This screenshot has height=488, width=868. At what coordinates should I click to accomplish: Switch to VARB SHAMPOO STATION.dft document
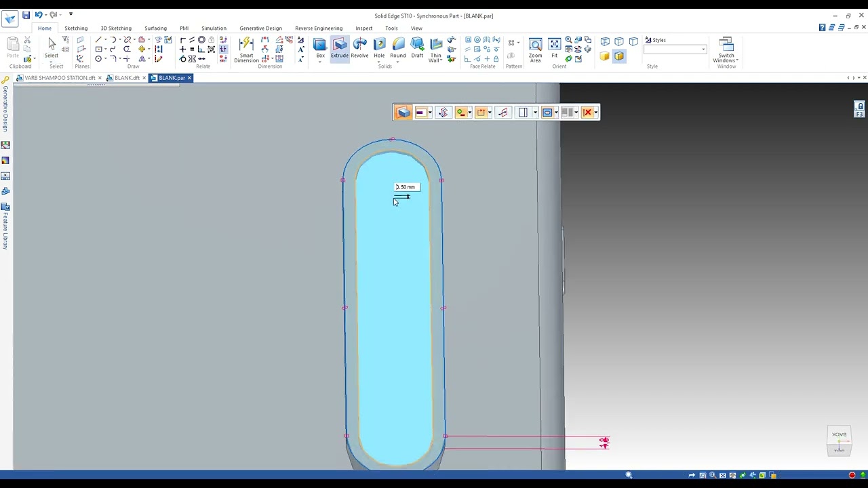coord(60,78)
